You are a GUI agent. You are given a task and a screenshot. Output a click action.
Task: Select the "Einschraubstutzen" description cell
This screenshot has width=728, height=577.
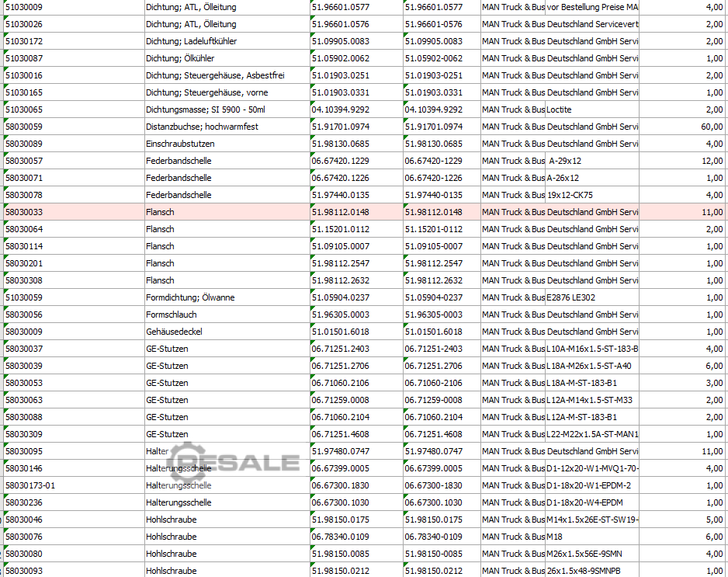point(180,144)
